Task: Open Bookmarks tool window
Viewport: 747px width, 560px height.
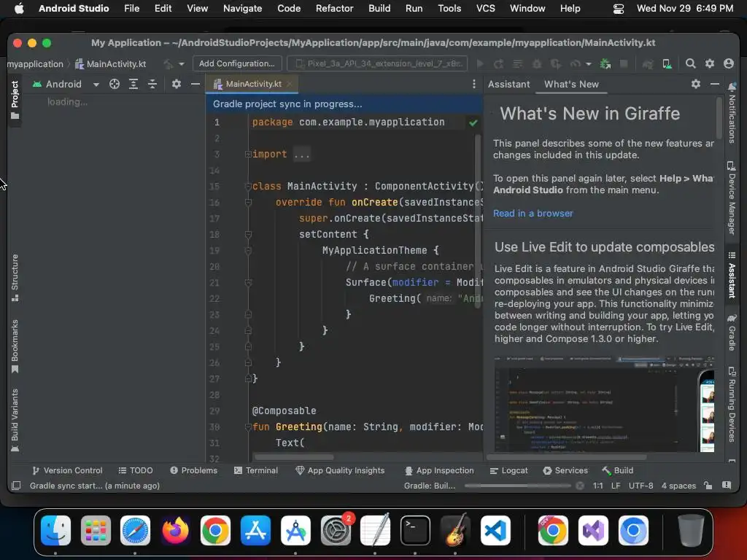Action: [15, 346]
